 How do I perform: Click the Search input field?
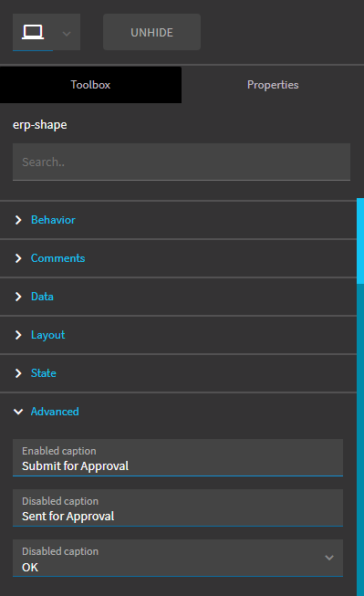[x=182, y=162]
